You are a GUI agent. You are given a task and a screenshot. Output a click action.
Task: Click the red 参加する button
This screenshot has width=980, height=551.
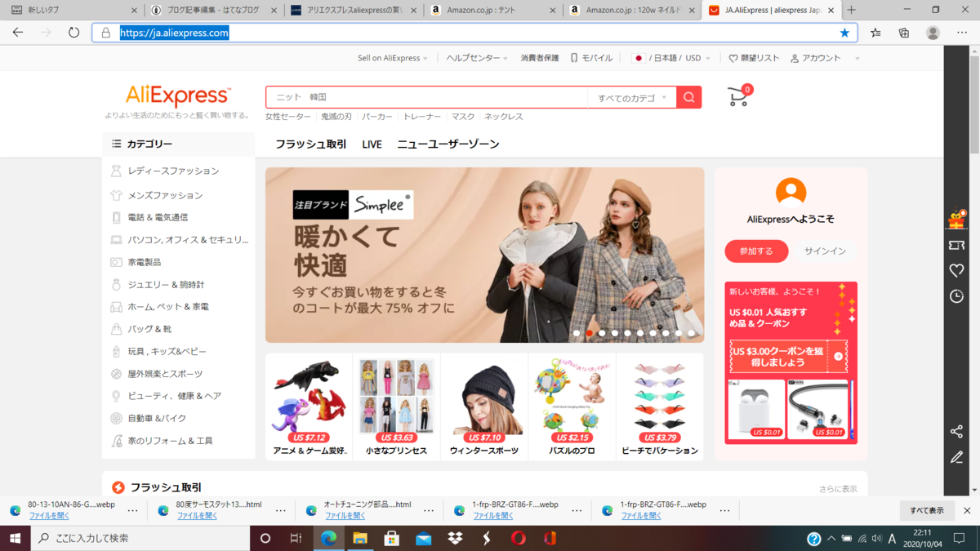pos(756,251)
